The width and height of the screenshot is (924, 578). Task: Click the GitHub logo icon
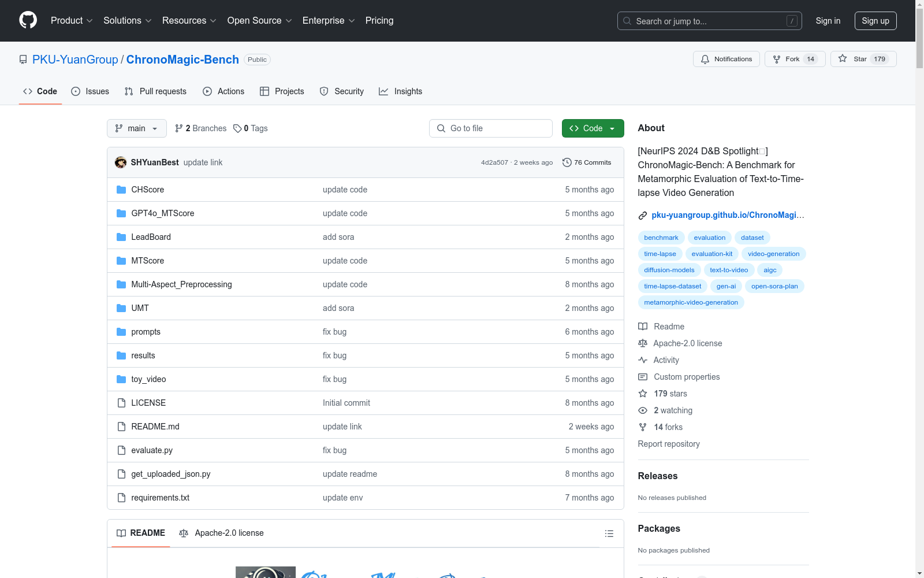(28, 20)
